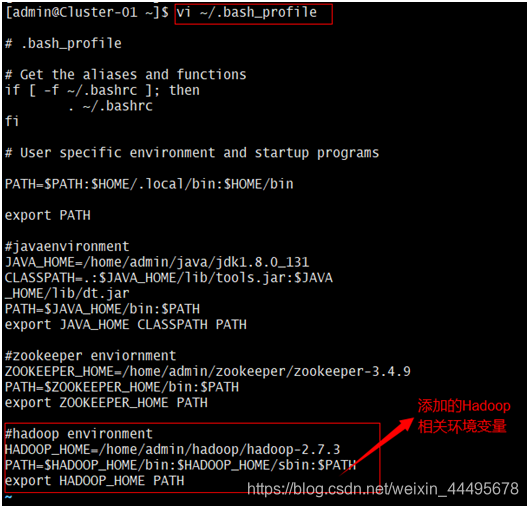Click 'export JAVA_HOME CLASSPATH PATH' line
This screenshot has width=529, height=508.
pyautogui.click(x=126, y=324)
